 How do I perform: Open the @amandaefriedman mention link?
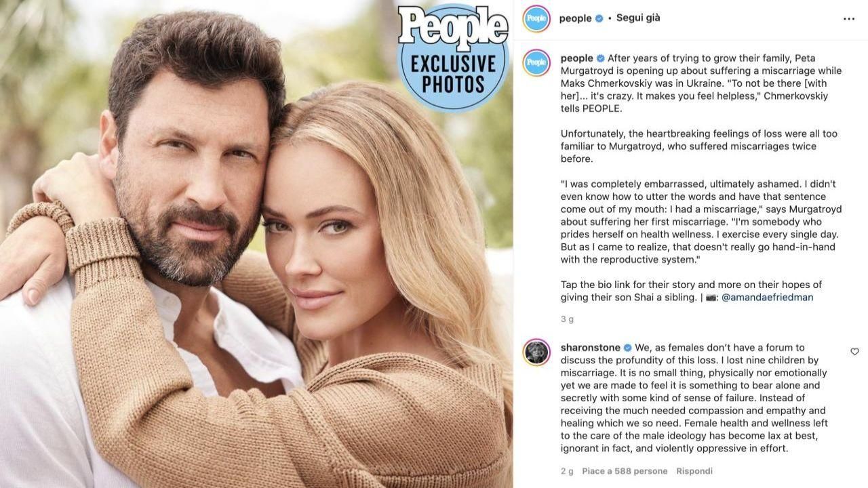(x=767, y=297)
